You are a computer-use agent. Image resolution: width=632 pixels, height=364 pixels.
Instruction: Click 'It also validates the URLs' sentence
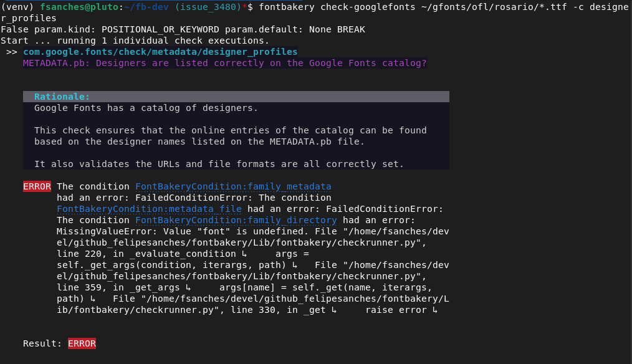(219, 164)
